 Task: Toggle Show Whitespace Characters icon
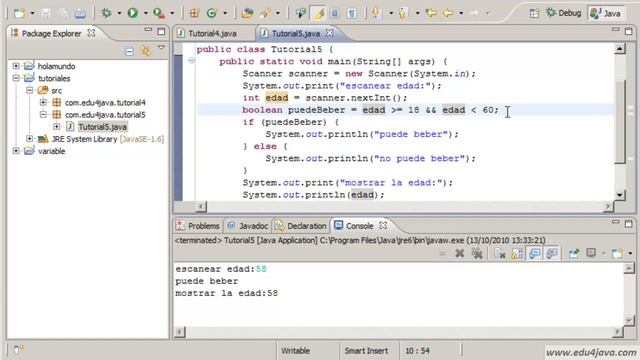pyautogui.click(x=351, y=13)
